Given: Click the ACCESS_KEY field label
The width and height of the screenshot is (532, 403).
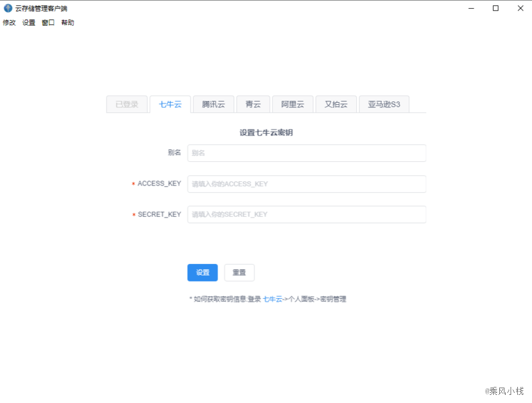Looking at the screenshot, I should point(159,183).
